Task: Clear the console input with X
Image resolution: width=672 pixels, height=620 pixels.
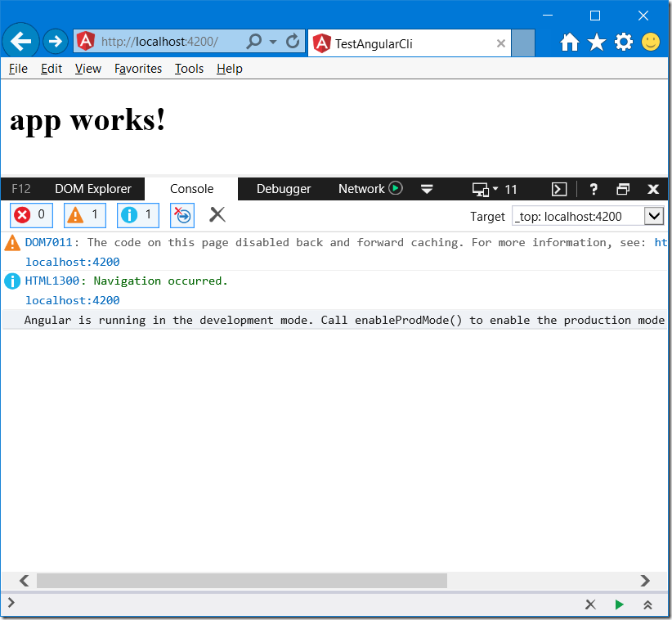Action: tap(590, 604)
